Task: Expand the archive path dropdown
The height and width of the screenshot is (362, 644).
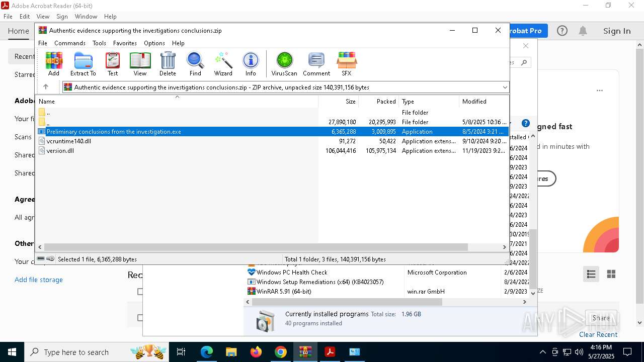Action: 505,87
